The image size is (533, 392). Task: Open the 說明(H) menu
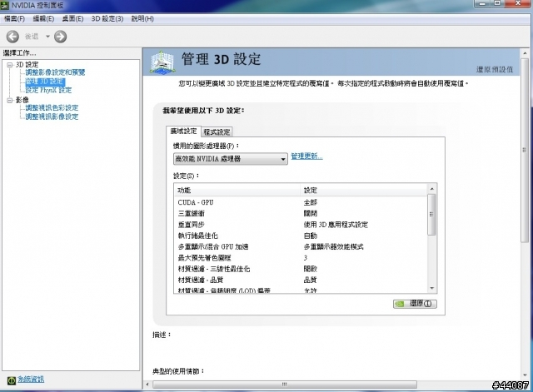coord(142,18)
